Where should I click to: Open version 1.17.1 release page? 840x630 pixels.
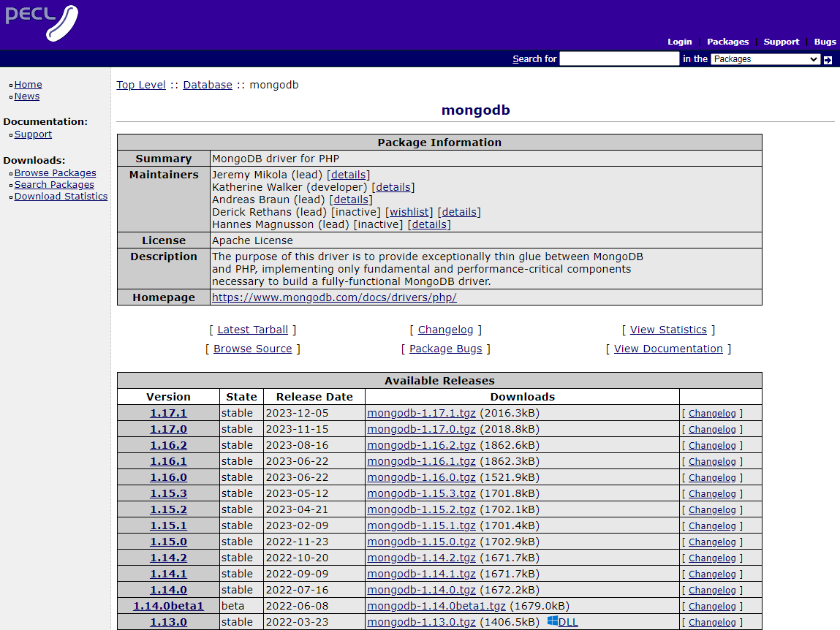click(168, 413)
